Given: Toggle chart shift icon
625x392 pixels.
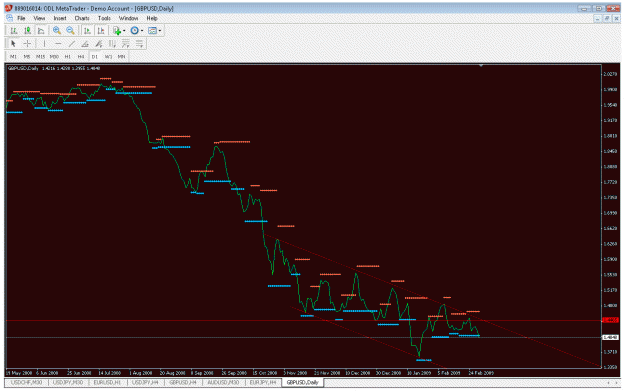Looking at the screenshot, I should point(101,31).
